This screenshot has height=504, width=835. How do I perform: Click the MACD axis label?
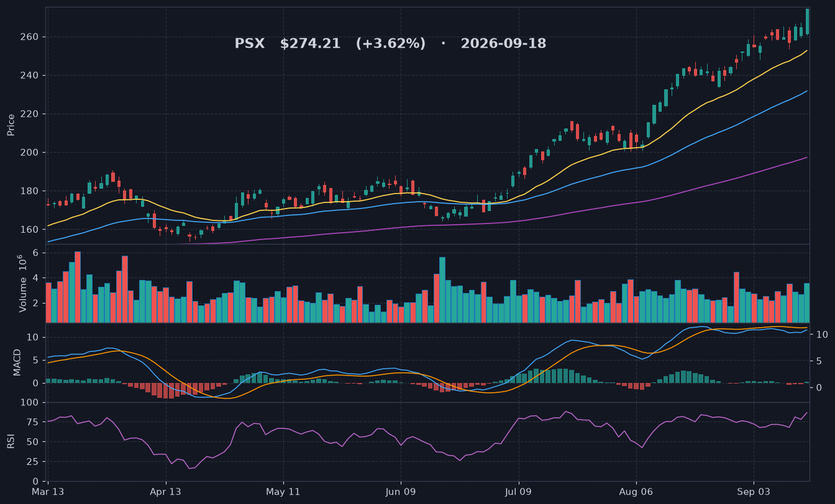(17, 362)
